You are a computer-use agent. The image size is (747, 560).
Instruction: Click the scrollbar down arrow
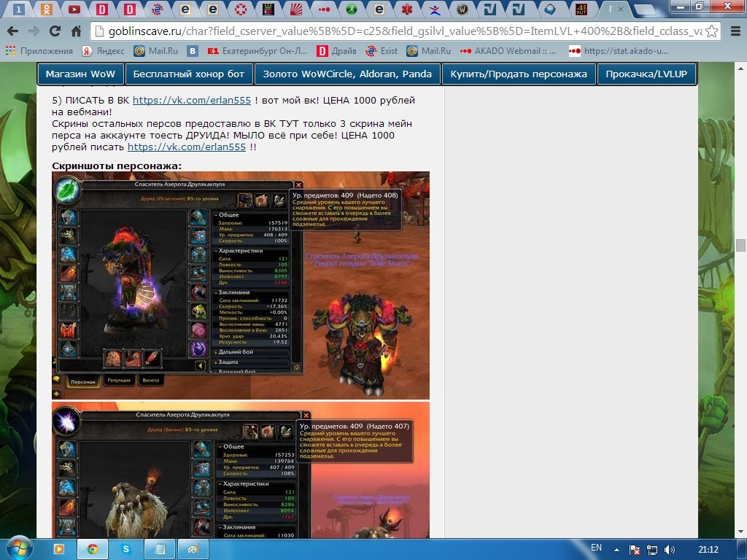(740, 532)
